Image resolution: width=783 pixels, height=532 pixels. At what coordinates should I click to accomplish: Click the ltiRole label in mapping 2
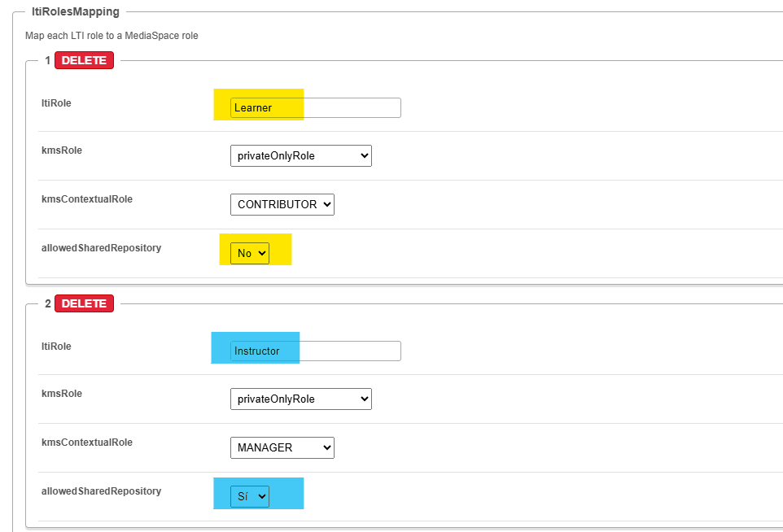56,347
